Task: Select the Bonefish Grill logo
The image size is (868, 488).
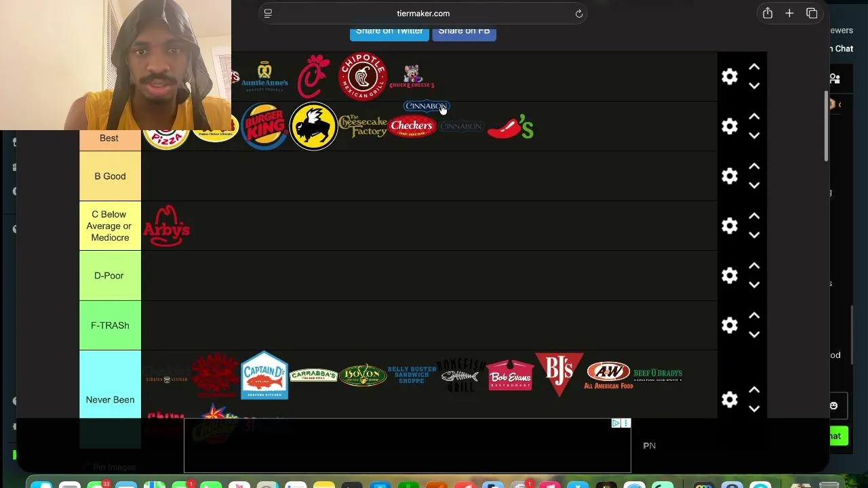Action: 462,375
